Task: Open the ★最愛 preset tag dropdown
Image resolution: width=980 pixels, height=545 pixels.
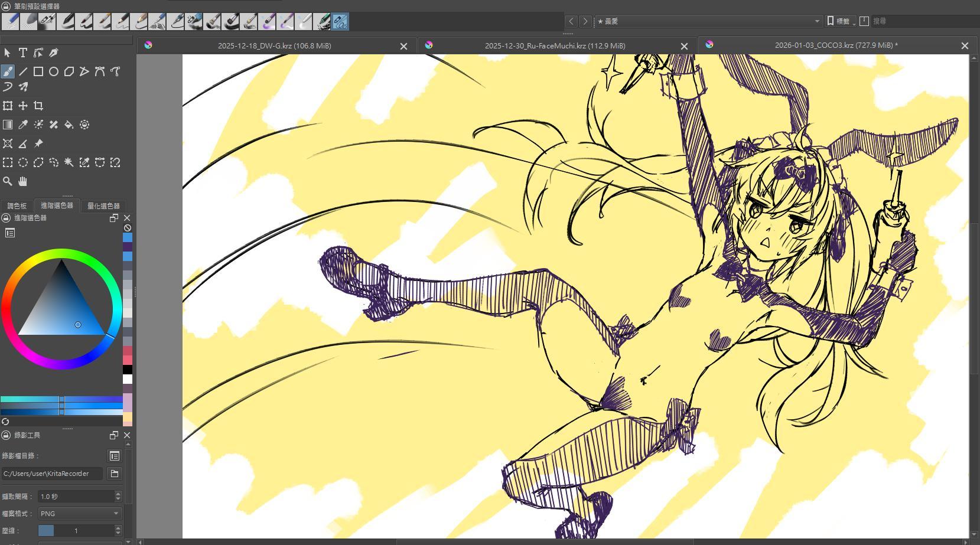Action: tap(709, 21)
